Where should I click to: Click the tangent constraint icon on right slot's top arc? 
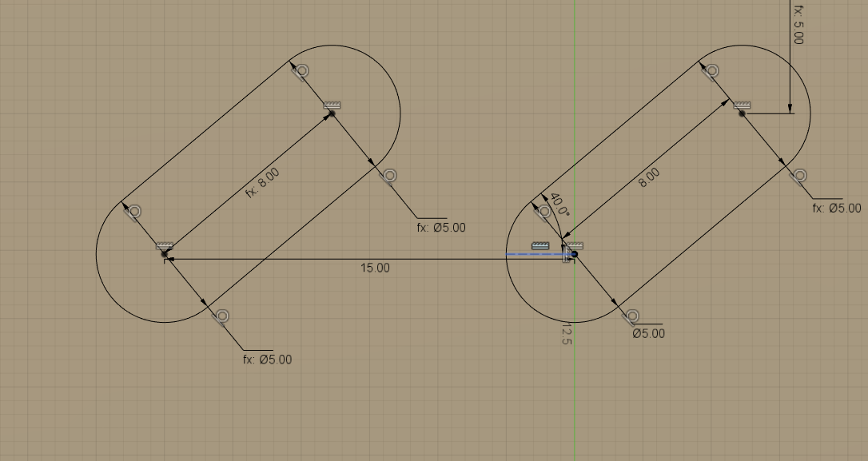point(711,70)
